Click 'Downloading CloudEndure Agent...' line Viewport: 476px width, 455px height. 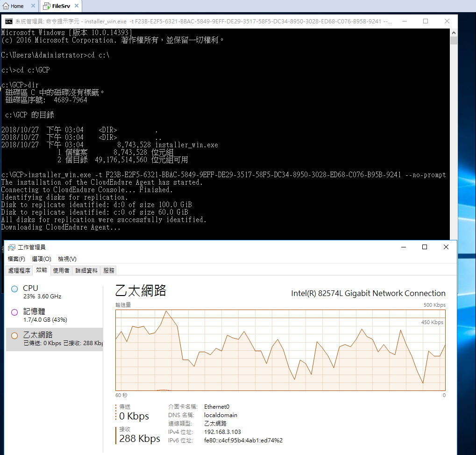coord(61,227)
